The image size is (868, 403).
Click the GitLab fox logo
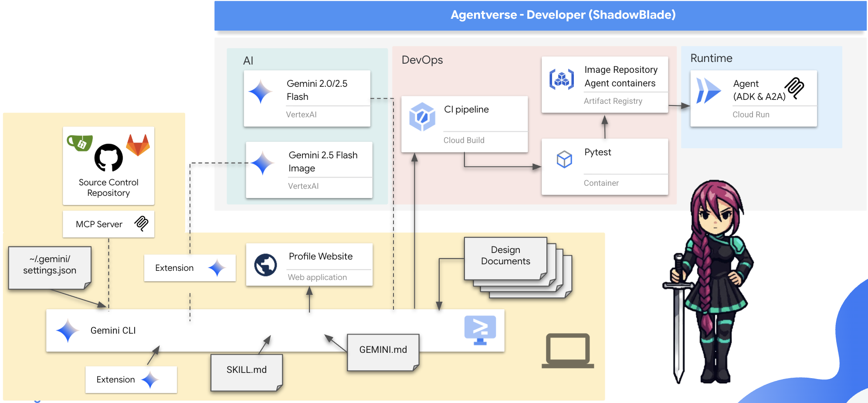coord(138,145)
